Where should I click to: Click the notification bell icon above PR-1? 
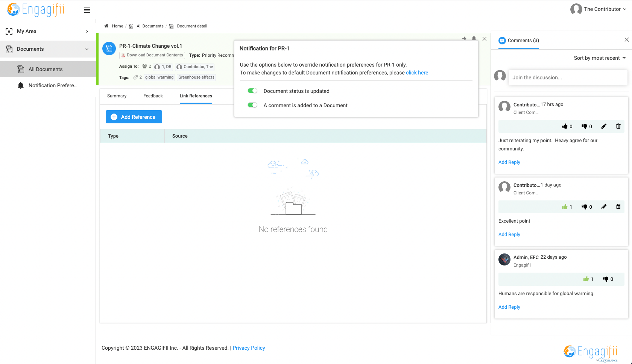474,38
